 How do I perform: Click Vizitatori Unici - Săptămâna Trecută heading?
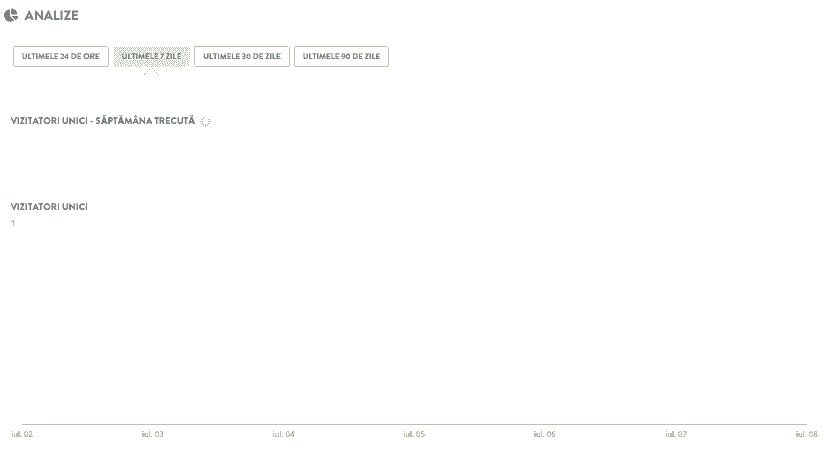[103, 121]
